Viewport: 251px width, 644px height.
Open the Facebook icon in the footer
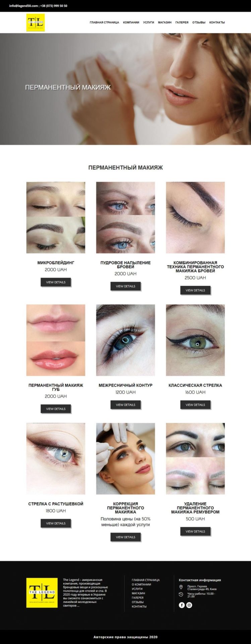coord(182,605)
